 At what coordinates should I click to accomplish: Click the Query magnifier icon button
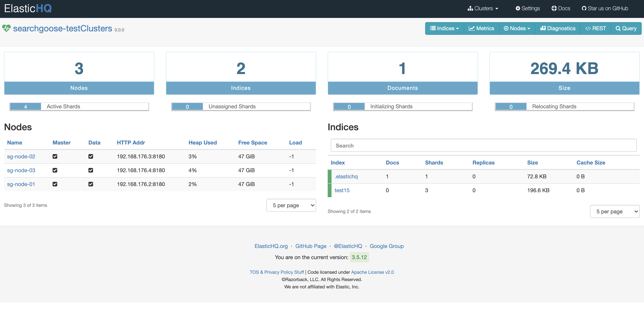618,28
